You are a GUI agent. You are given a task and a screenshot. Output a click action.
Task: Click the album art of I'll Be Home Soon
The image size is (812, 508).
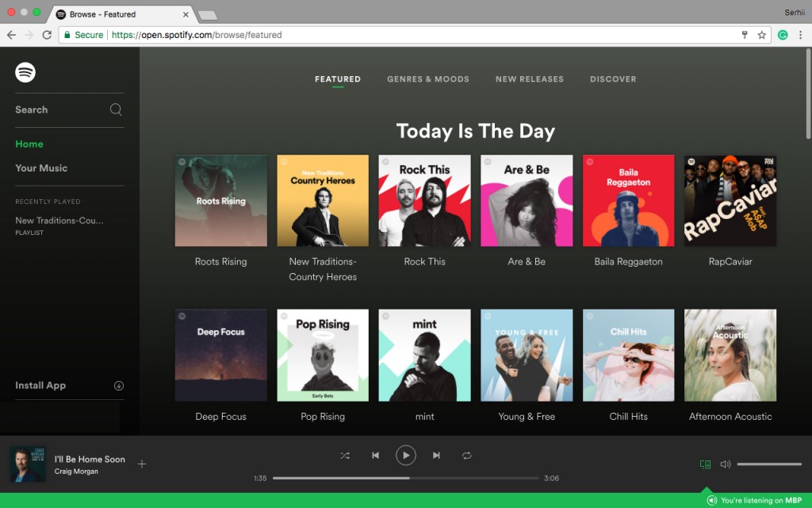(x=28, y=464)
